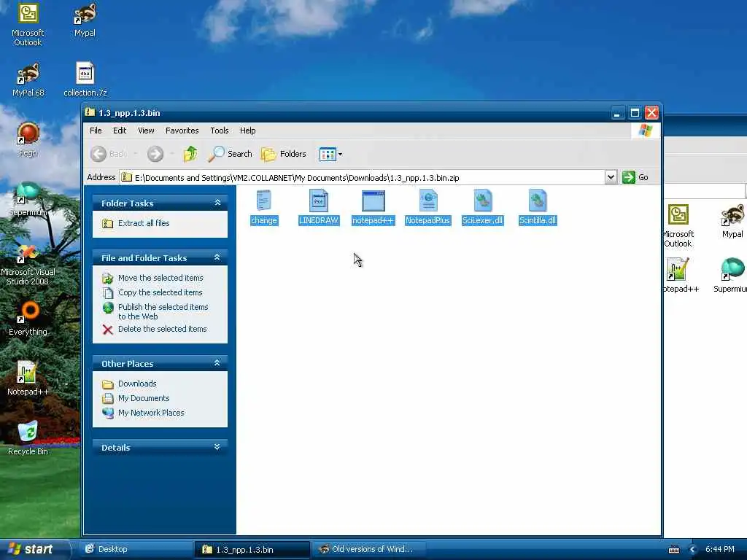This screenshot has width=747, height=560.
Task: Click the keyboard tray icon
Action: tap(674, 550)
